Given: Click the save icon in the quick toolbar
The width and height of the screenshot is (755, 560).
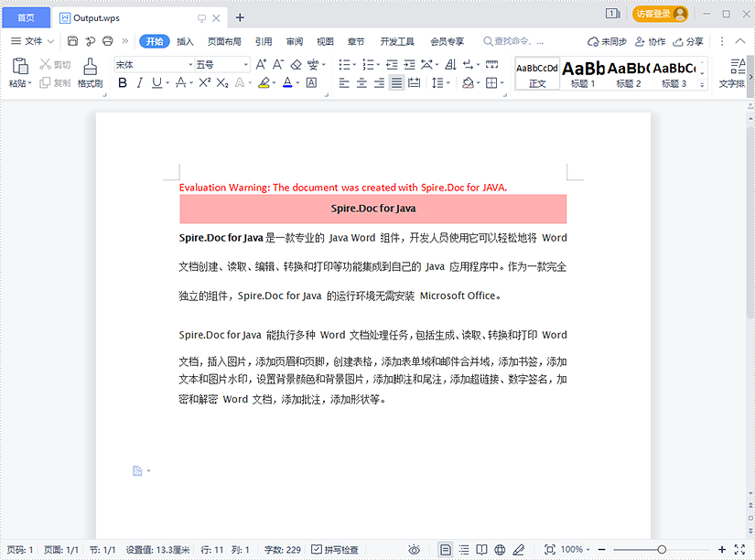Looking at the screenshot, I should tap(71, 41).
